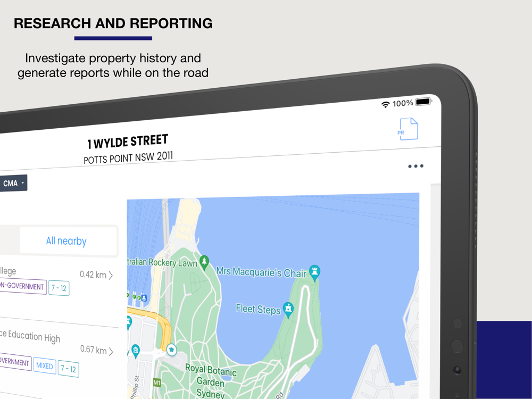
Task: Click the 0.42 km distance text
Action: (93, 275)
